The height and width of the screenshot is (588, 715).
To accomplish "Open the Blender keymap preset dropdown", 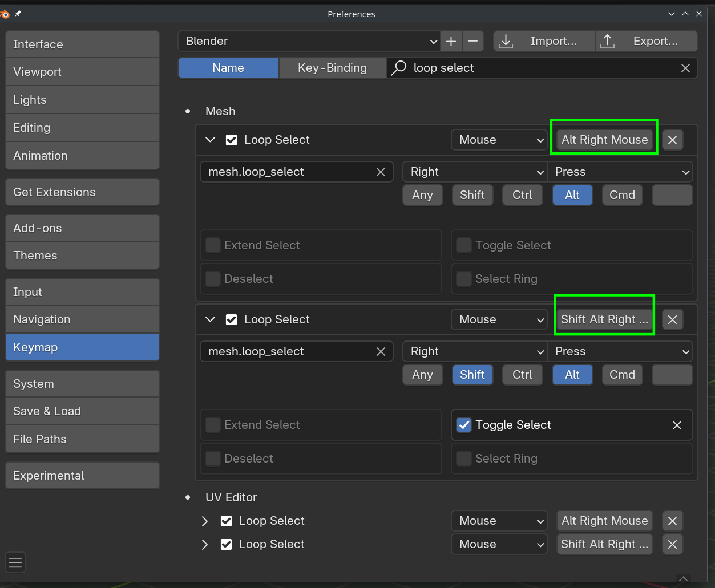I will click(x=309, y=41).
